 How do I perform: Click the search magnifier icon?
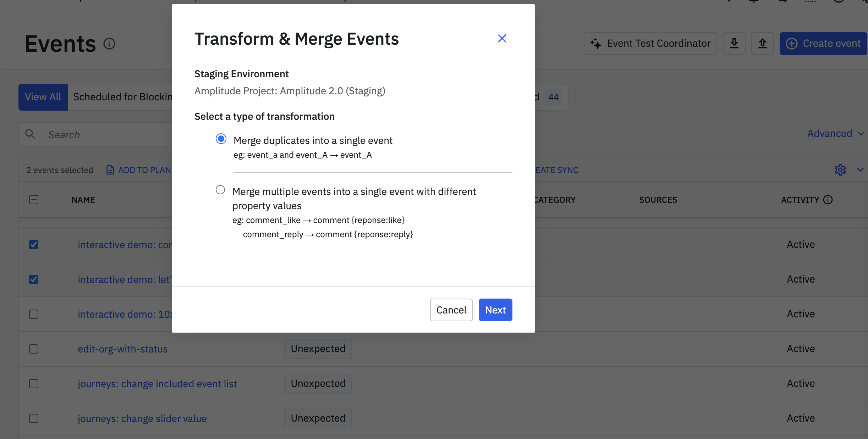tap(31, 134)
